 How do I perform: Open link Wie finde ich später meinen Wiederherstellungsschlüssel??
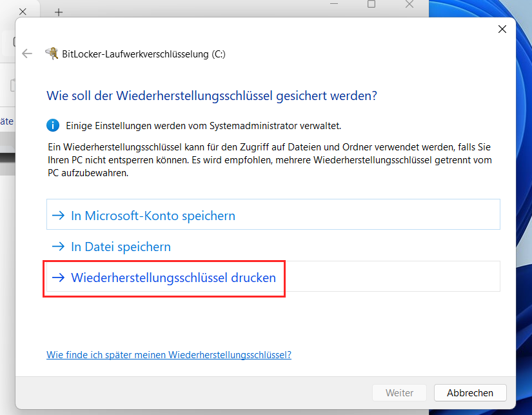click(168, 354)
